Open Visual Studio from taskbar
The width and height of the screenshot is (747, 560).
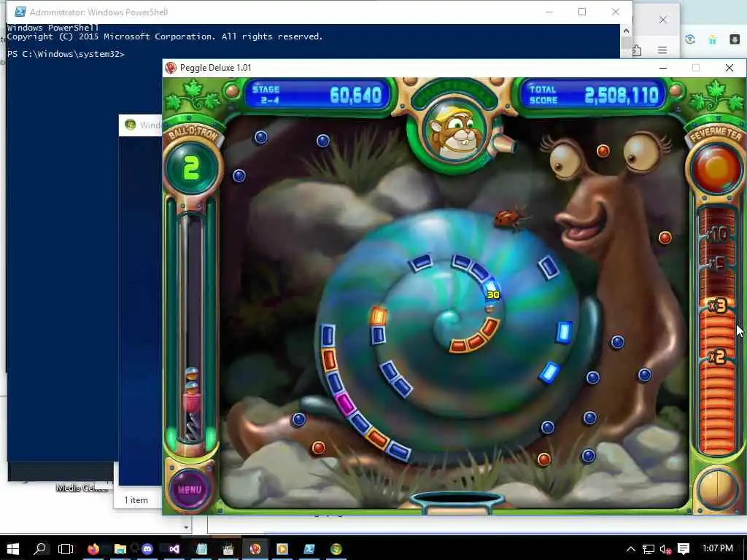174,549
